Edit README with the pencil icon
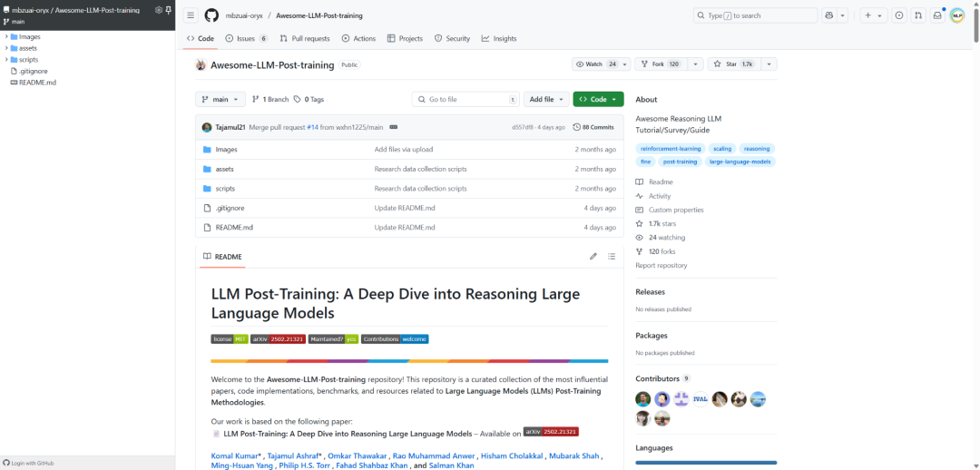 point(593,256)
